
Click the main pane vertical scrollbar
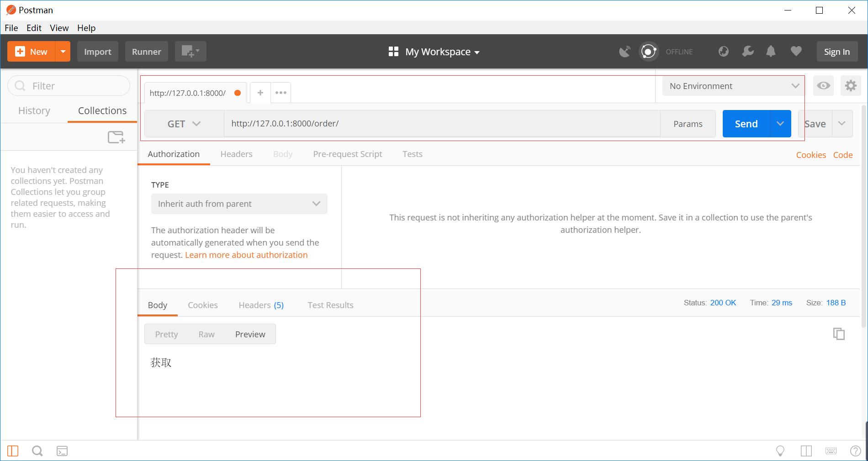tap(863, 216)
